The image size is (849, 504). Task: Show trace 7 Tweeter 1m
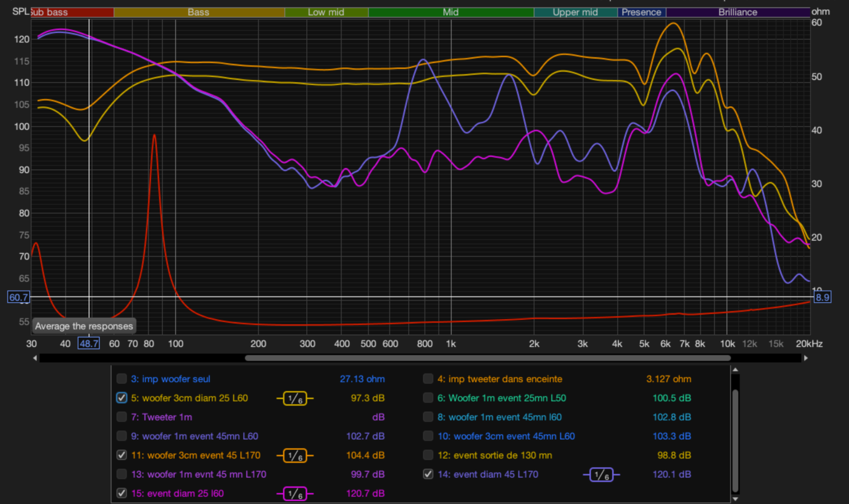point(122,417)
